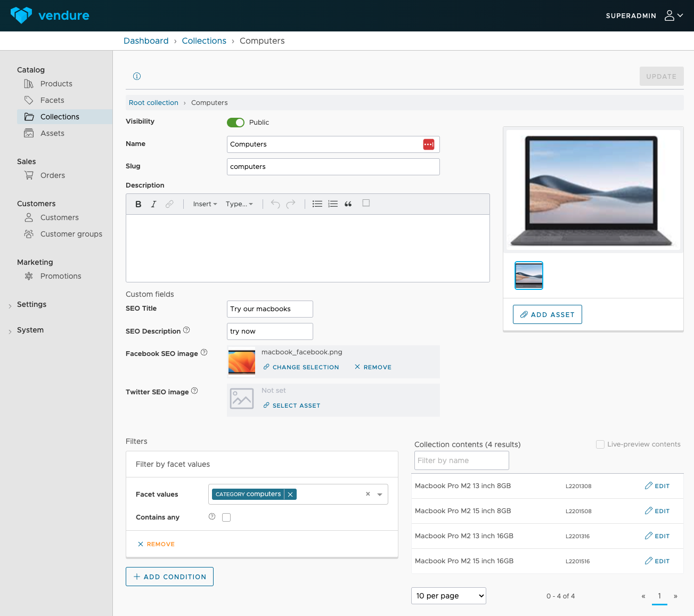Click the Slug input field
Image resolution: width=694 pixels, height=616 pixels.
tap(333, 167)
